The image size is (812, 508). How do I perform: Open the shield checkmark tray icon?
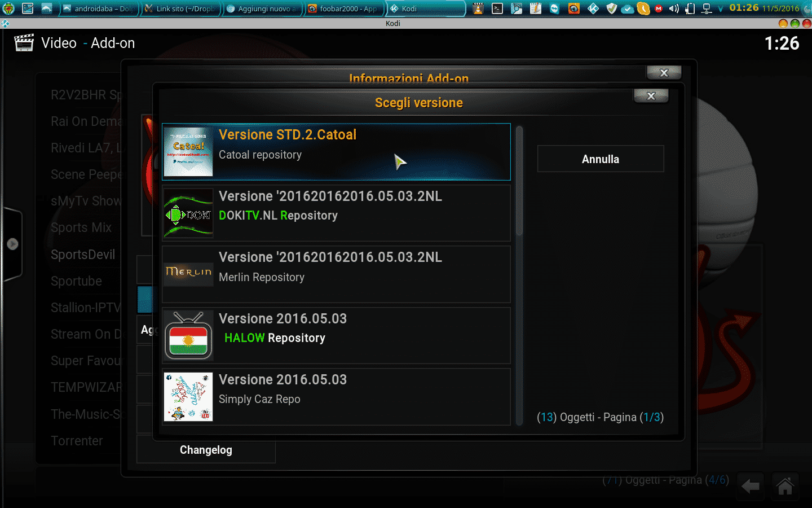(x=612, y=8)
